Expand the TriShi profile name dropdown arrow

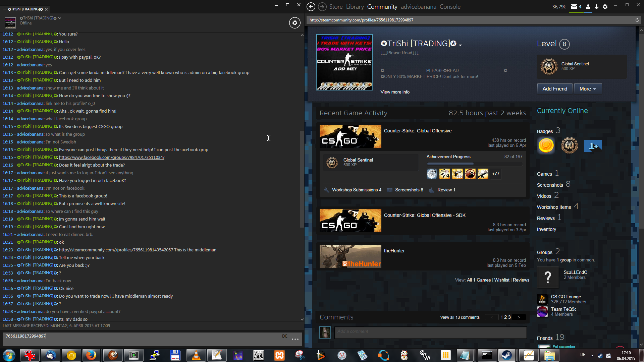click(x=461, y=45)
